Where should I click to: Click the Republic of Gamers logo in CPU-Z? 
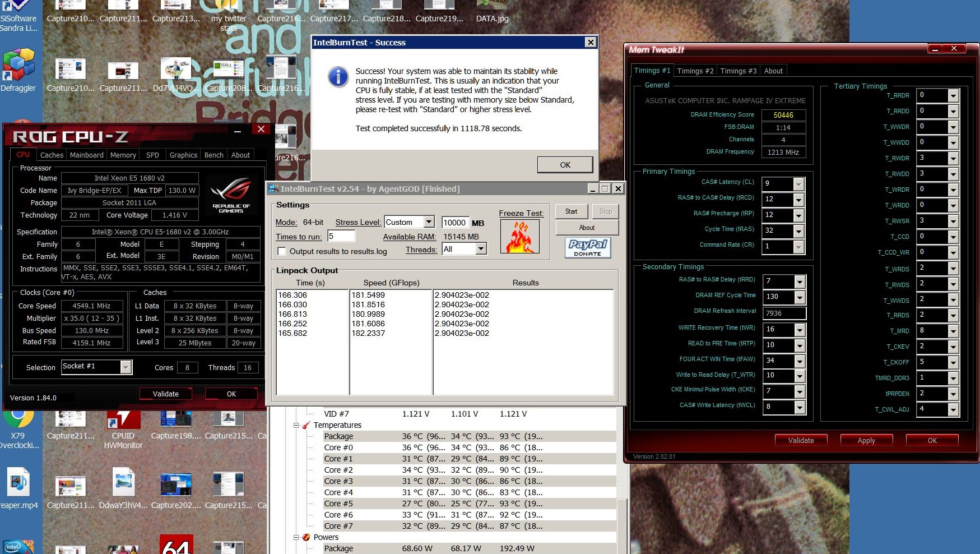[231, 195]
